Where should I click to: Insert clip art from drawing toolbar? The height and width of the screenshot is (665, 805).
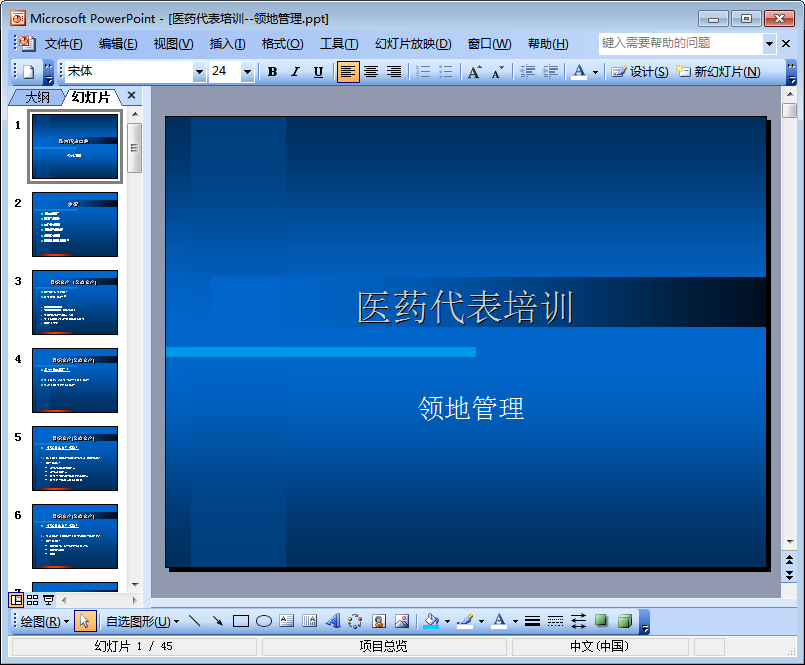click(379, 621)
